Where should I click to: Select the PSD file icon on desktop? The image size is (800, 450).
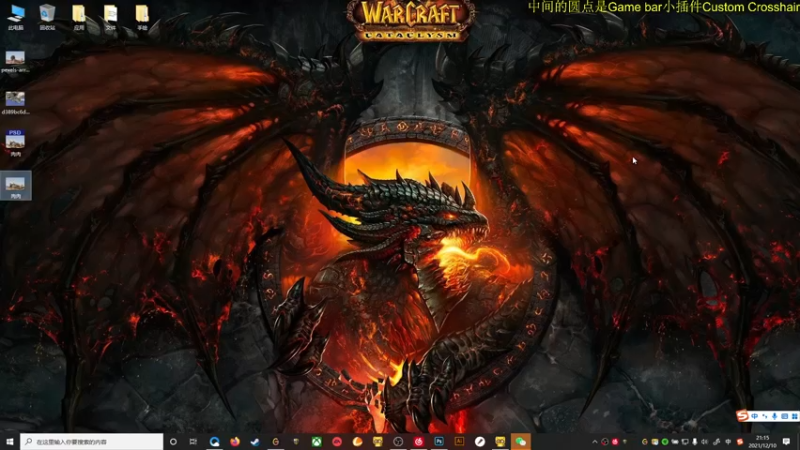click(x=15, y=143)
